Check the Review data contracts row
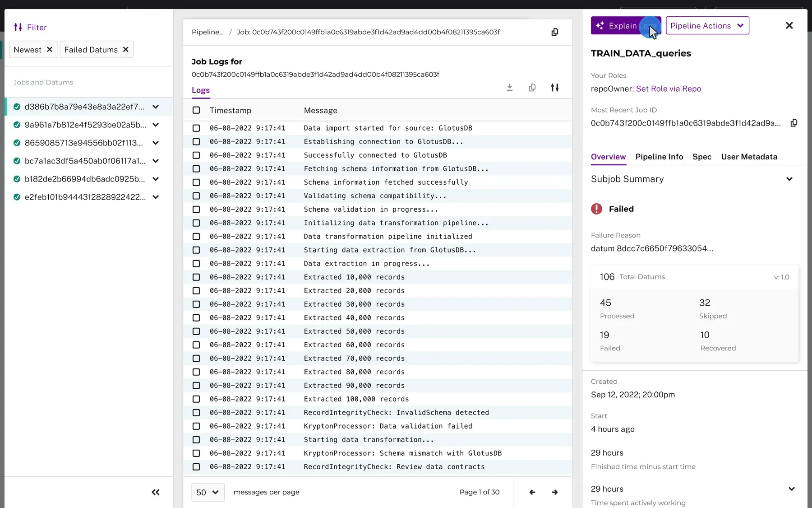Screen dimensions: 812x508 [x=196, y=467]
